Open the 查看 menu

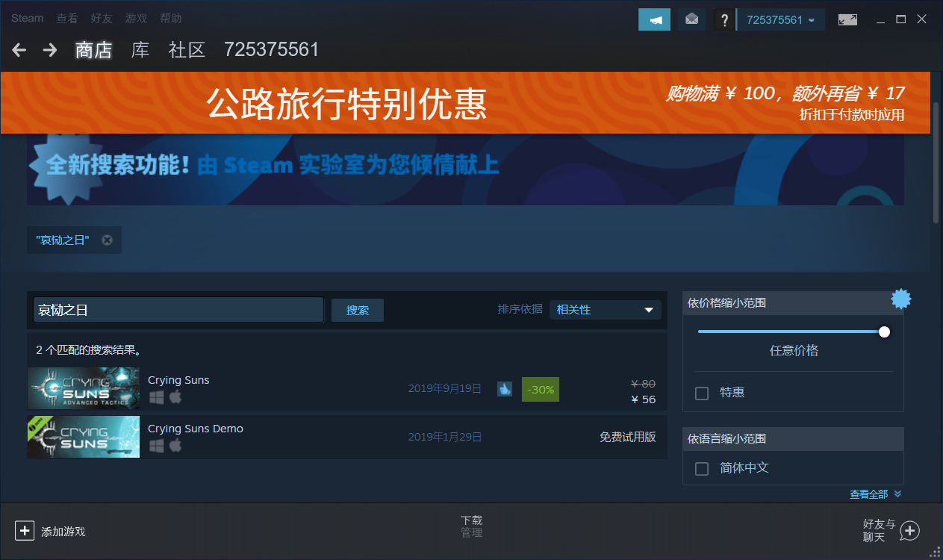[x=67, y=18]
